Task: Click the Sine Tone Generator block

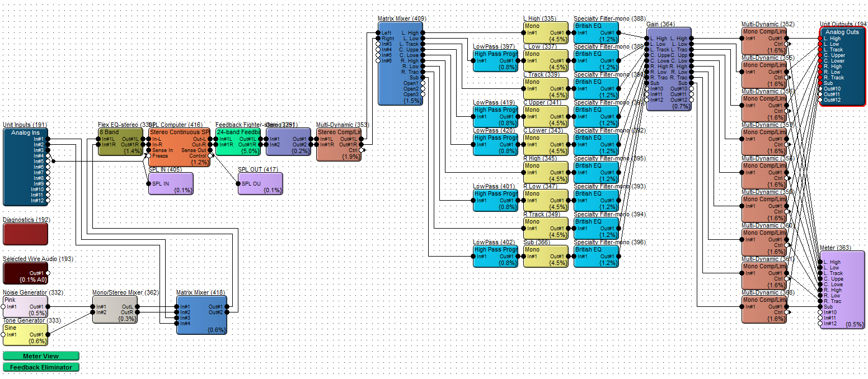Action: tap(25, 334)
